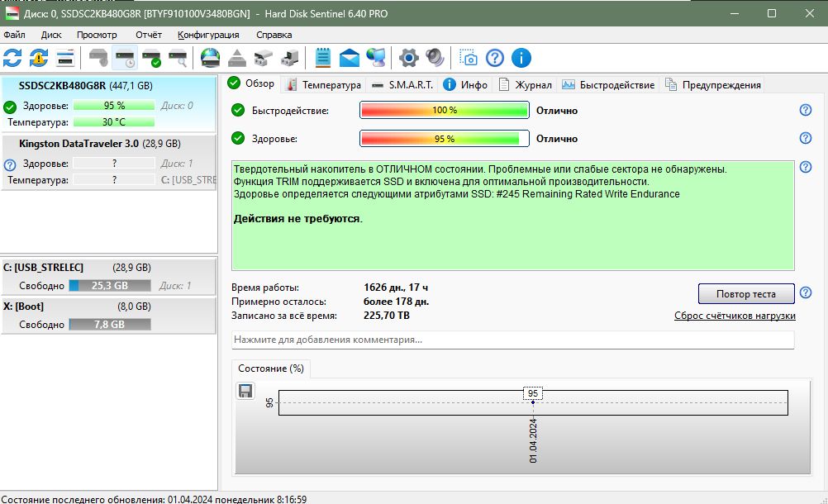Click the 25,3 GB free space bar

(110, 286)
